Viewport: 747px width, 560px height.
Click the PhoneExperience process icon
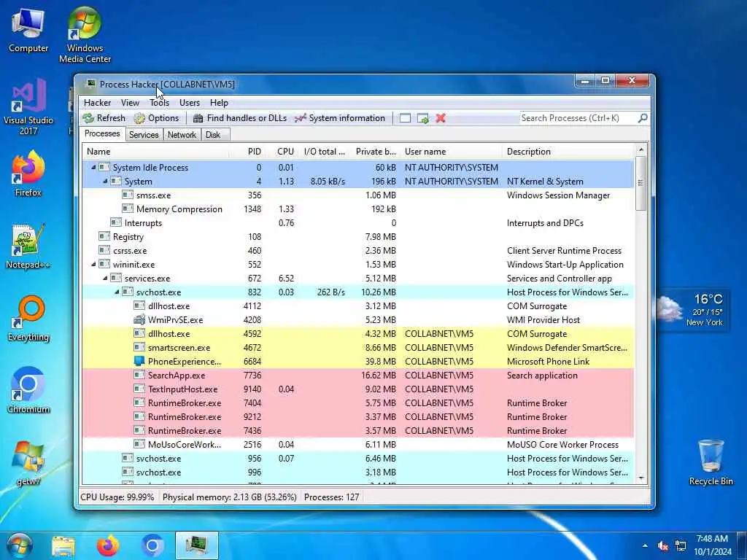(139, 361)
